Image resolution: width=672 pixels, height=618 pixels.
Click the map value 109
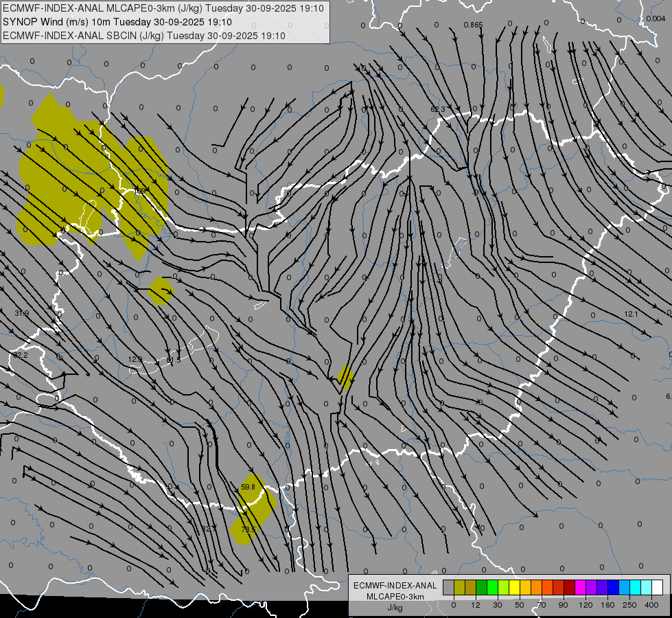(x=139, y=190)
